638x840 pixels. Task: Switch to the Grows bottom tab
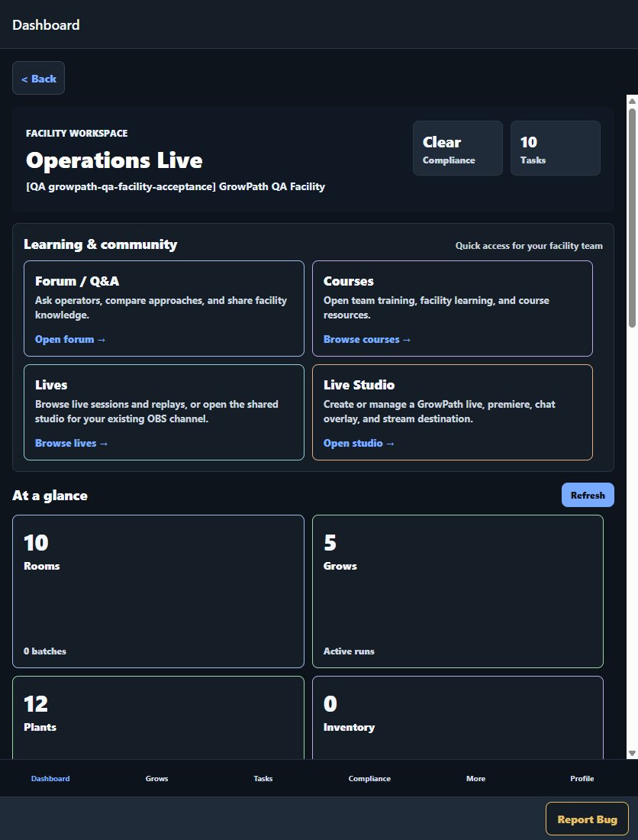coord(156,778)
